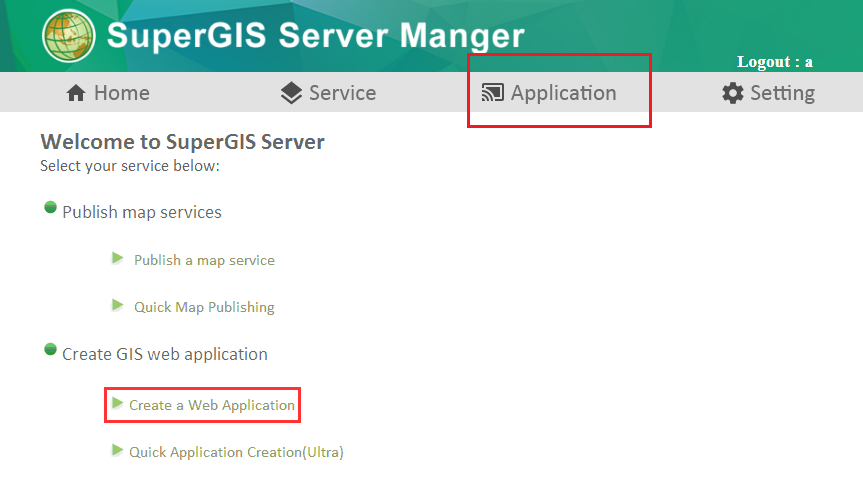Open the Home tab label
This screenshot has width=863, height=485.
[x=122, y=93]
